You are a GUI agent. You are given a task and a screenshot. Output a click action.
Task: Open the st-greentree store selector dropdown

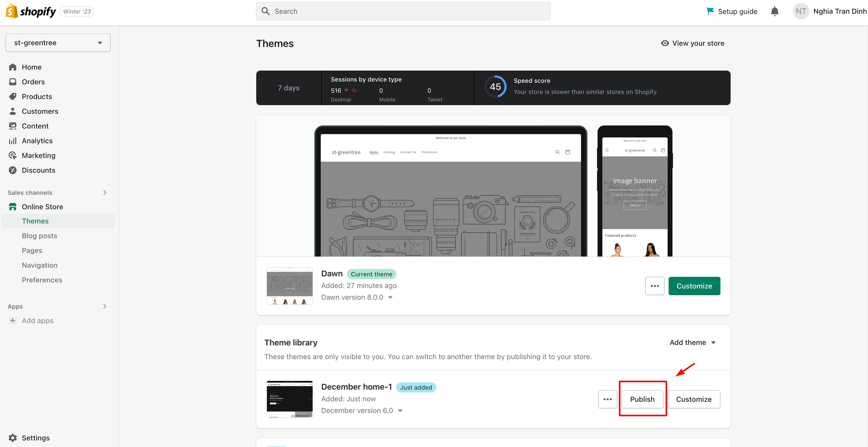click(x=58, y=43)
